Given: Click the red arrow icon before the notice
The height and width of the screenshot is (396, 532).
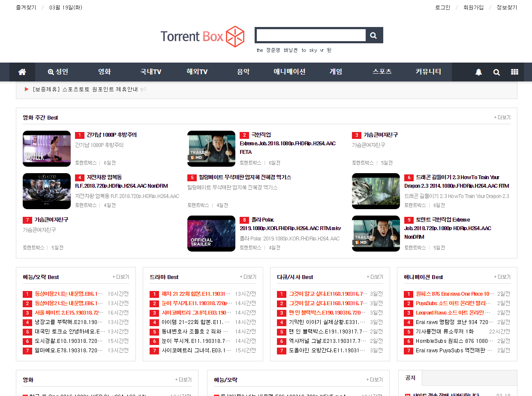Looking at the screenshot, I should coord(27,90).
